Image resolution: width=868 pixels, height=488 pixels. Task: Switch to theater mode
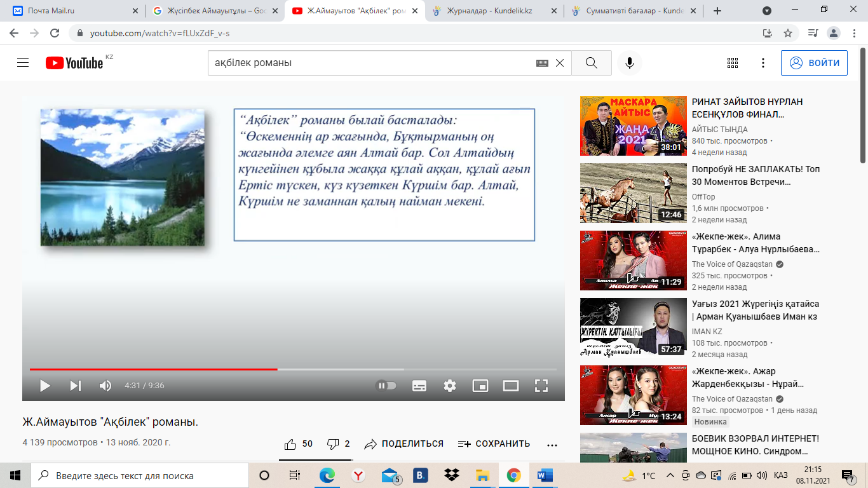511,386
